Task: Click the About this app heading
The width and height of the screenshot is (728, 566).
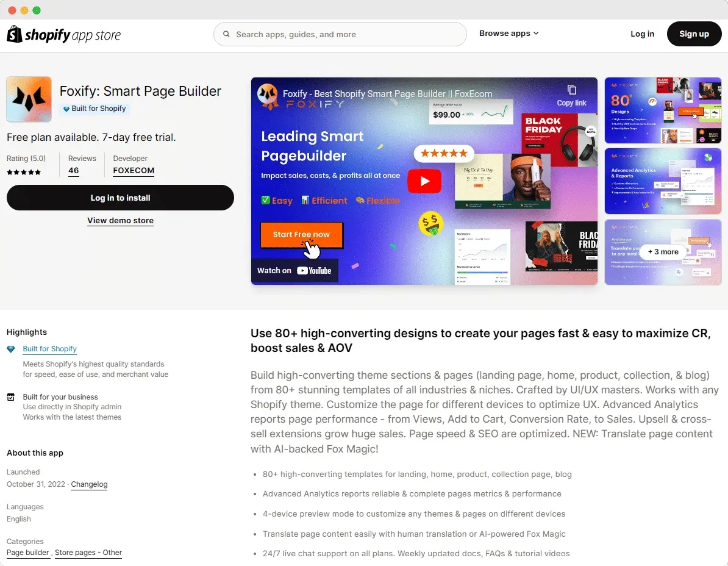Action: point(35,453)
